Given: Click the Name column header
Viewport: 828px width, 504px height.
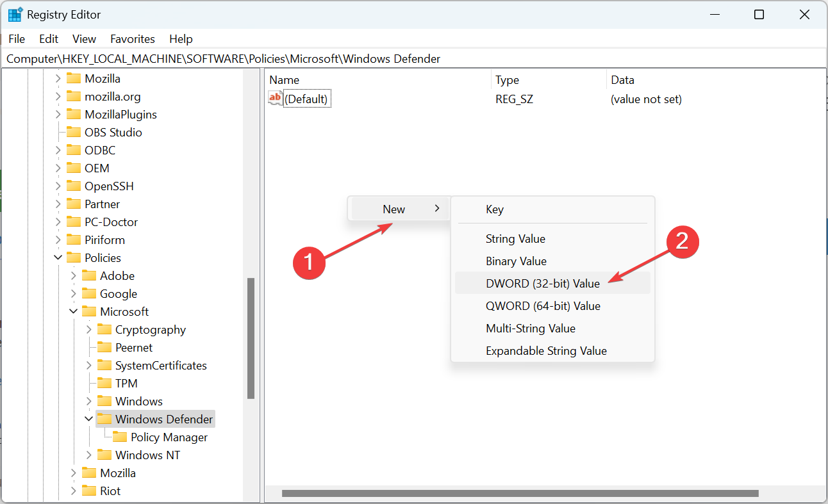Looking at the screenshot, I should (378, 80).
